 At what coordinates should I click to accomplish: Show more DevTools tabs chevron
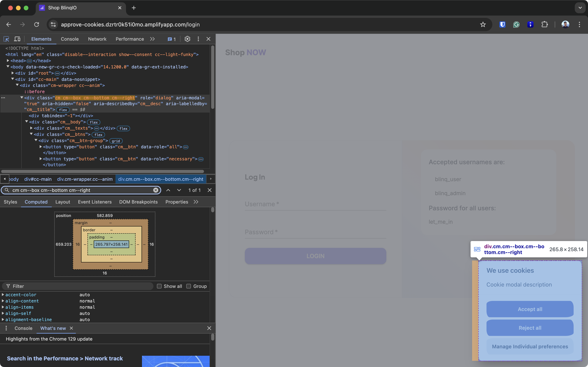coord(152,39)
